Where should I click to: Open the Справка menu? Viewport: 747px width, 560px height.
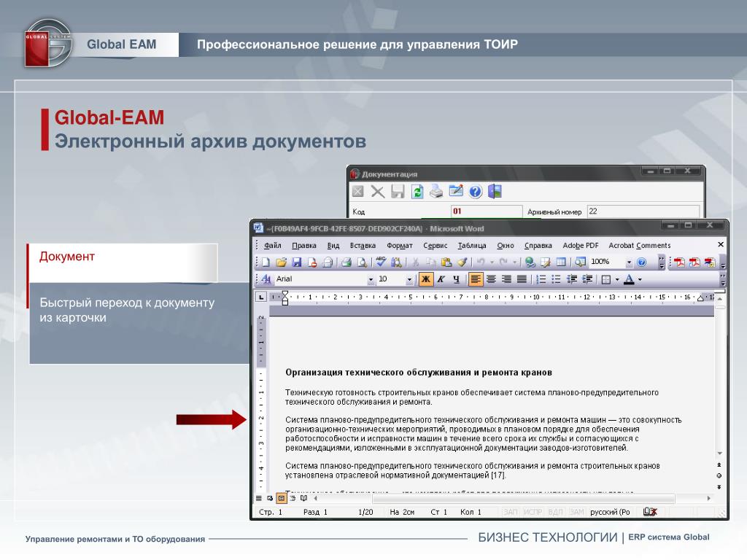(x=538, y=245)
